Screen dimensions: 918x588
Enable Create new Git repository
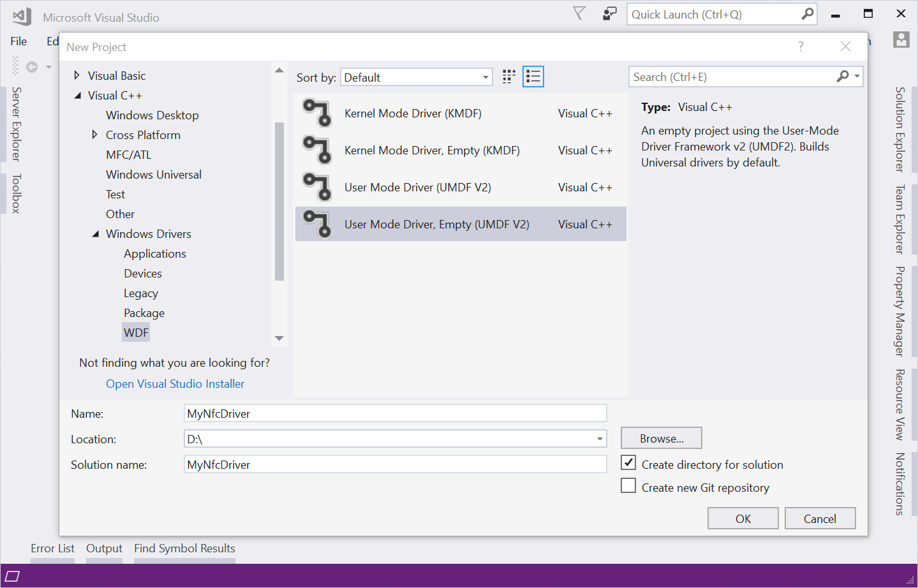628,486
